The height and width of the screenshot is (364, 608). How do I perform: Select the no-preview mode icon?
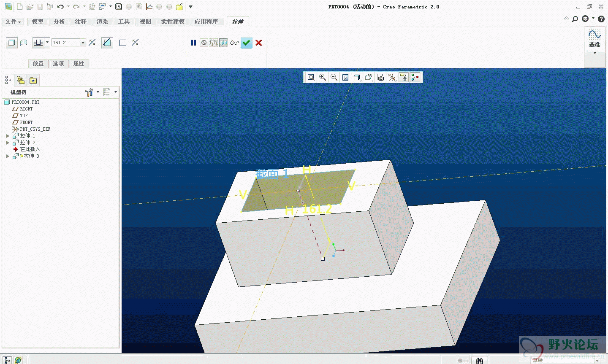click(204, 43)
